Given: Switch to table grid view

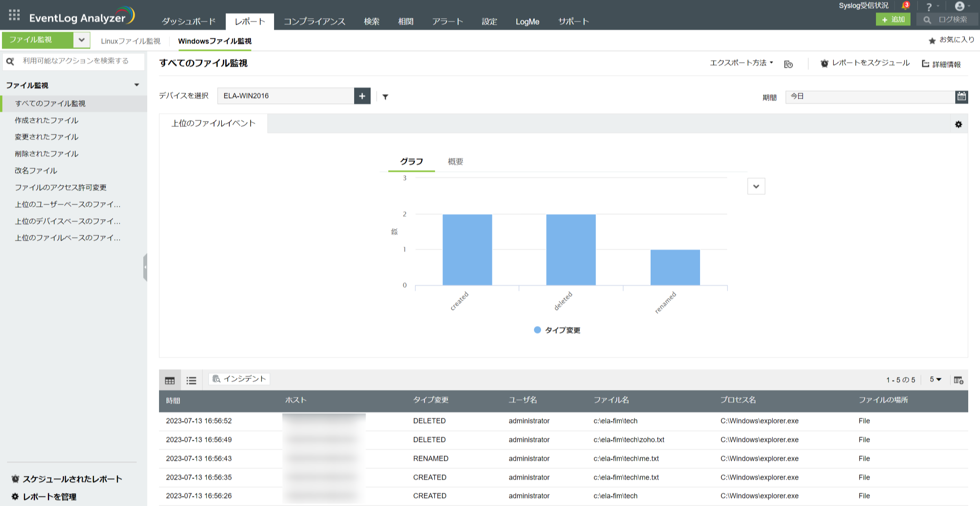Looking at the screenshot, I should coord(170,380).
